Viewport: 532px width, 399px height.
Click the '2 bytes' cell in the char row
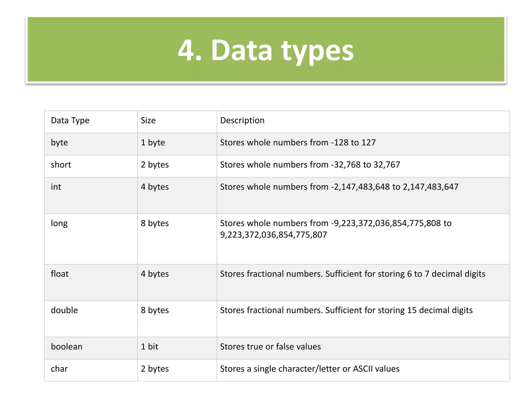177,370
